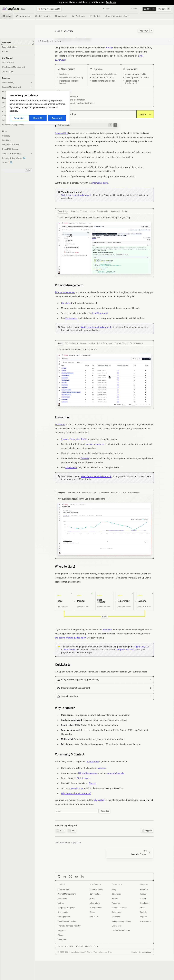
Task: Click Accept All in the cookie banner
Action: pyautogui.click(x=56, y=118)
